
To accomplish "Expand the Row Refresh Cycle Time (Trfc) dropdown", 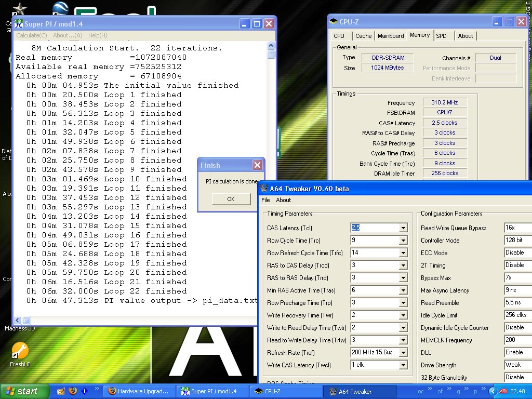I will pos(403,253).
